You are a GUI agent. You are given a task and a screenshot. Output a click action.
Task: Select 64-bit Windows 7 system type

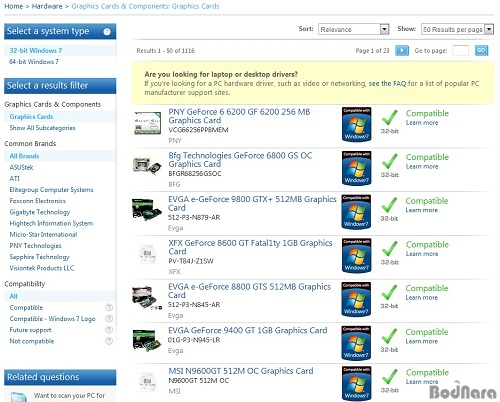tap(34, 62)
